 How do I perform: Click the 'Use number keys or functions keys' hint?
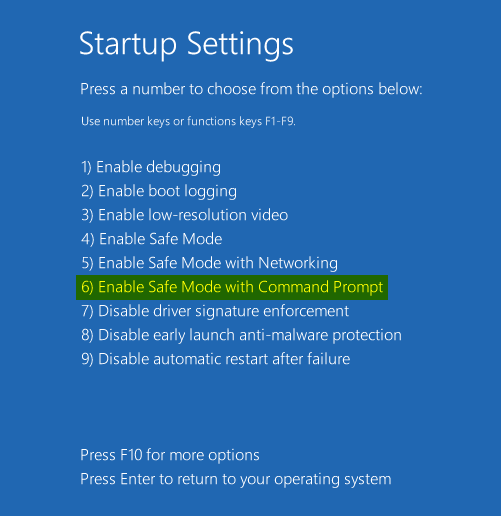click(188, 122)
